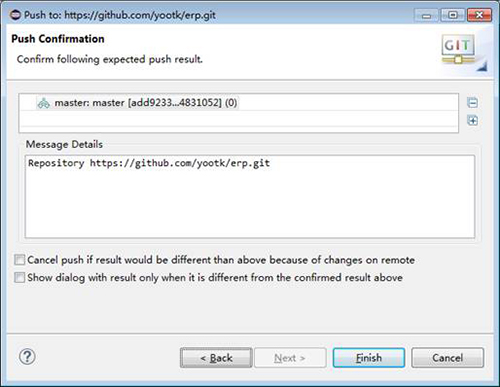Enable Show dialog with result only when different
Image resolution: width=500 pixels, height=387 pixels.
[20, 277]
